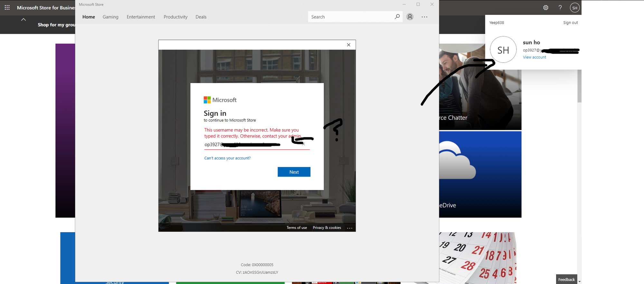Click Sign out in account panel
The height and width of the screenshot is (284, 644).
pos(570,23)
